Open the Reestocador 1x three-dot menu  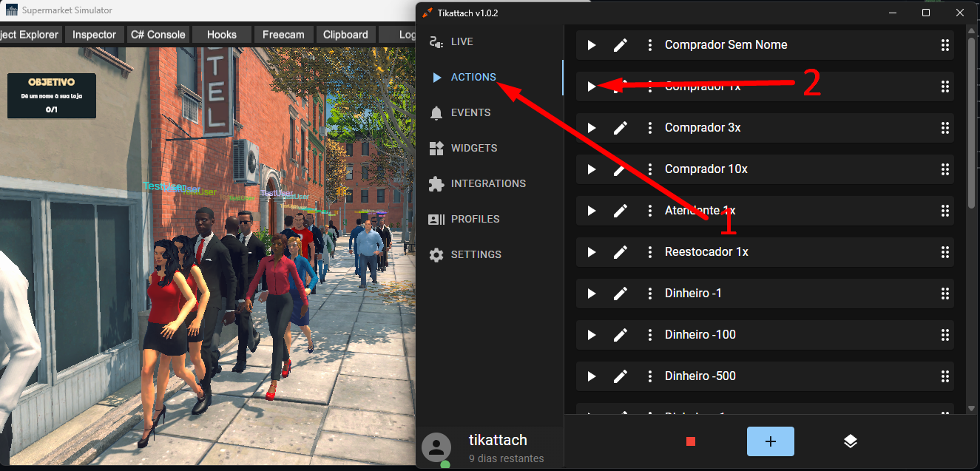[x=650, y=252]
